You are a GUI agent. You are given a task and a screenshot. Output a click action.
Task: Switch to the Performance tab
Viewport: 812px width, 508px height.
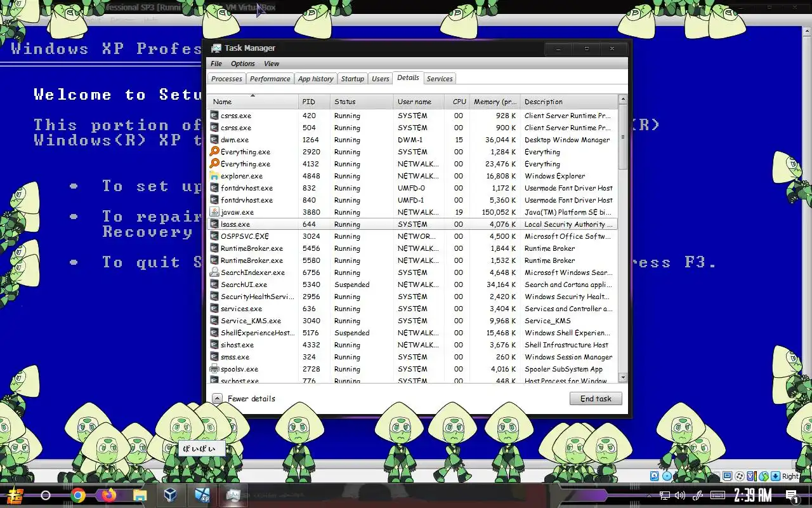coord(270,79)
